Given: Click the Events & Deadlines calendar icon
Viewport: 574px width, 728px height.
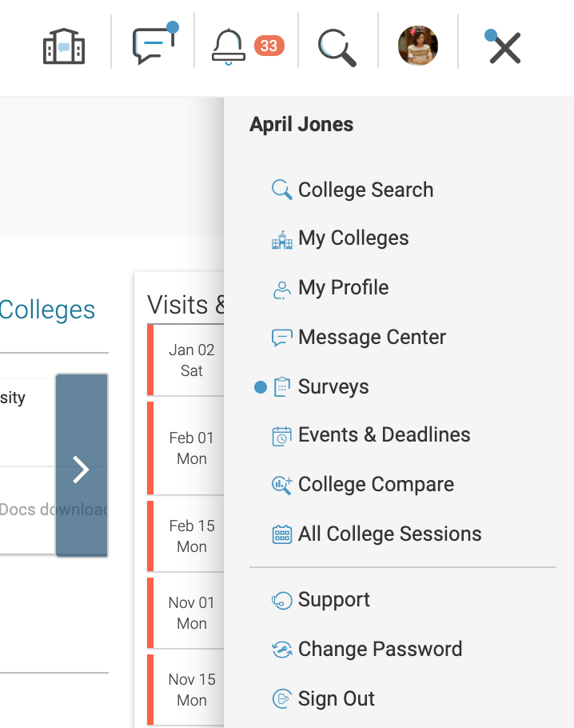Looking at the screenshot, I should point(281,437).
